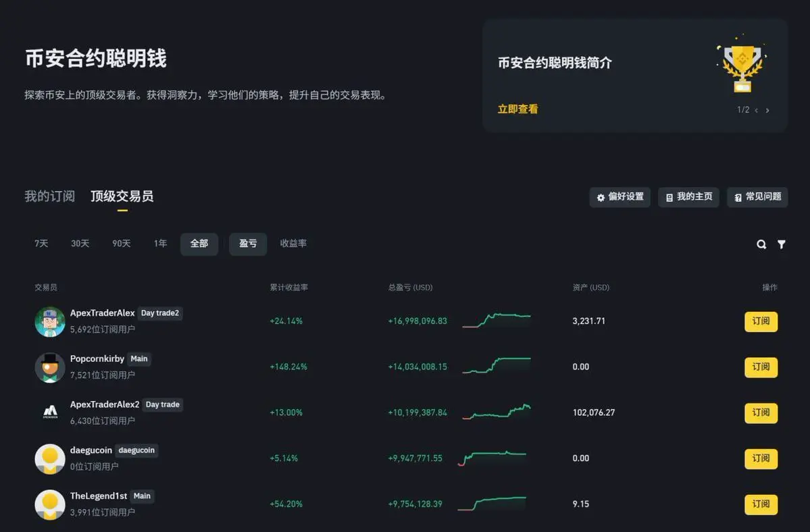Screen dimensions: 810x532
Task: Subscribe to ApexTraderAlex2 with 订阅
Action: pyautogui.click(x=761, y=413)
